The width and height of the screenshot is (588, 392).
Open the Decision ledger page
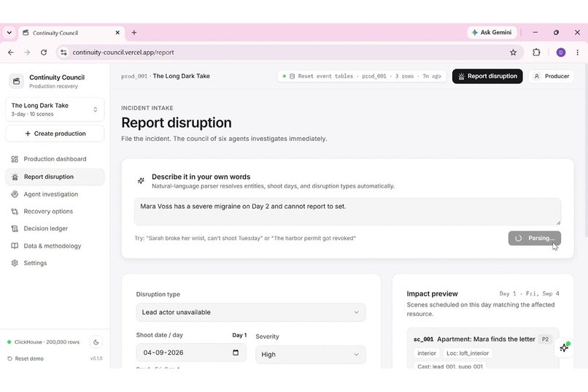coord(55,228)
